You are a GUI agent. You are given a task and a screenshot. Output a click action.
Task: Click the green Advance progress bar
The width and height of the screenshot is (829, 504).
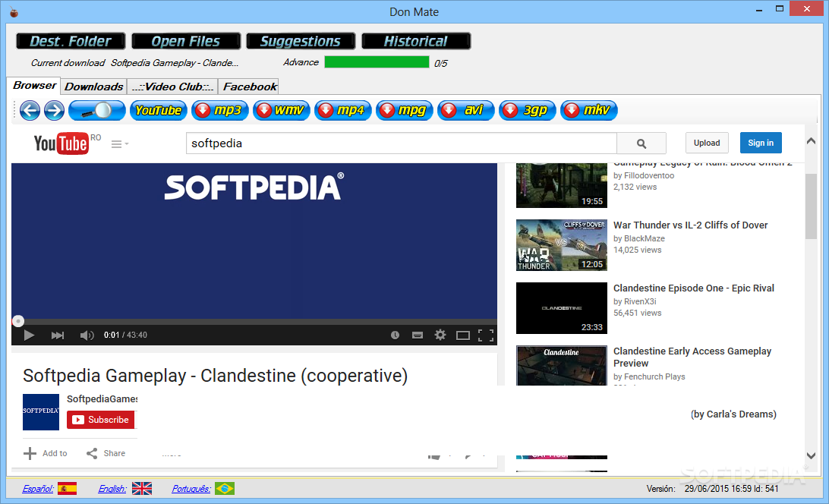[377, 62]
